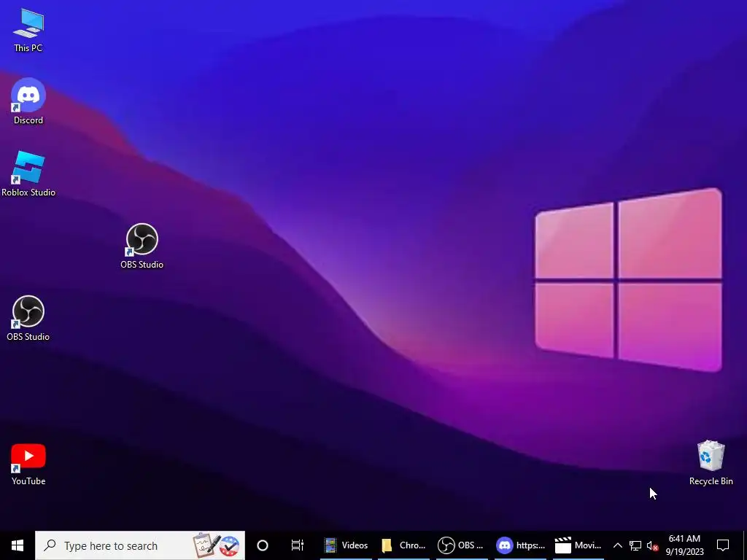This screenshot has width=747, height=560.
Task: Switch to the Chro... folder taskbar item
Action: click(404, 545)
